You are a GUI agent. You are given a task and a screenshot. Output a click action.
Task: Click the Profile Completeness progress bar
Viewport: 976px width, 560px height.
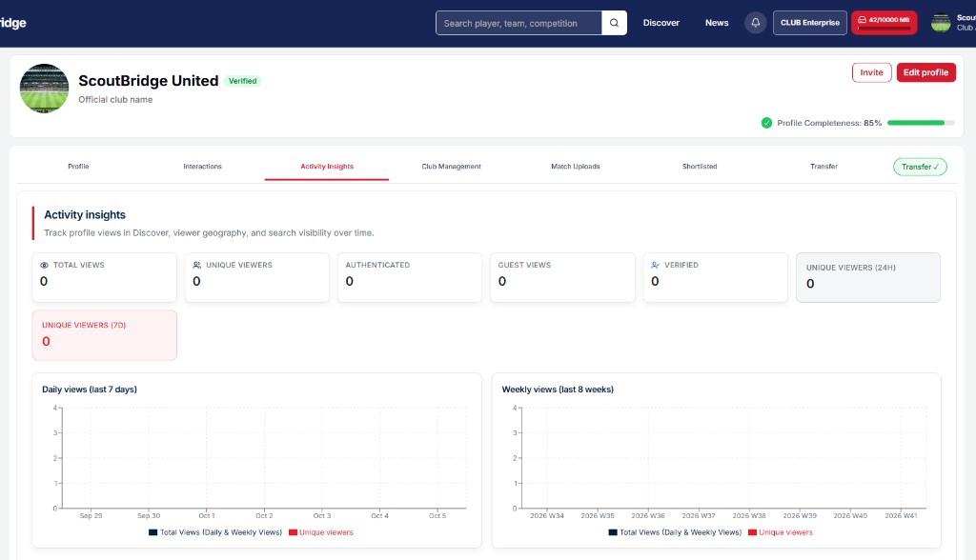coord(921,123)
